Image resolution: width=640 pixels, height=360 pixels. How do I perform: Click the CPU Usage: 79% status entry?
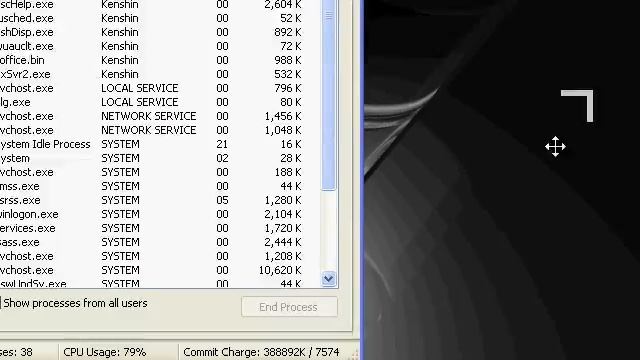click(x=104, y=352)
